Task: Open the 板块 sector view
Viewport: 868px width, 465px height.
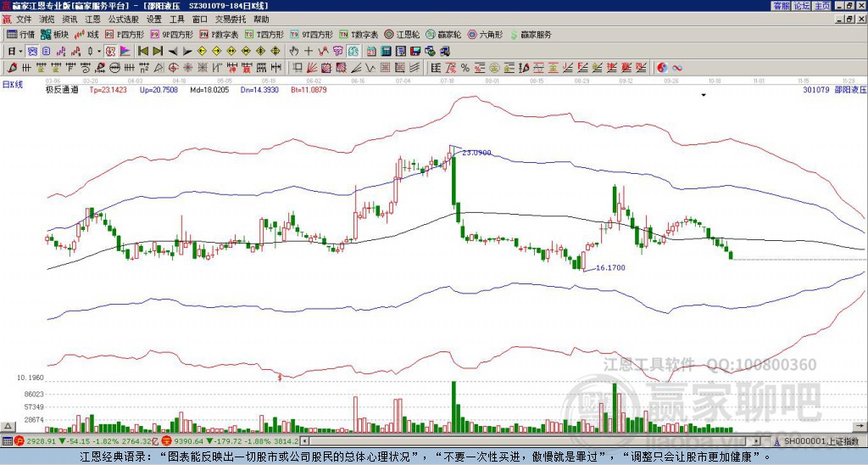Action: pos(55,34)
